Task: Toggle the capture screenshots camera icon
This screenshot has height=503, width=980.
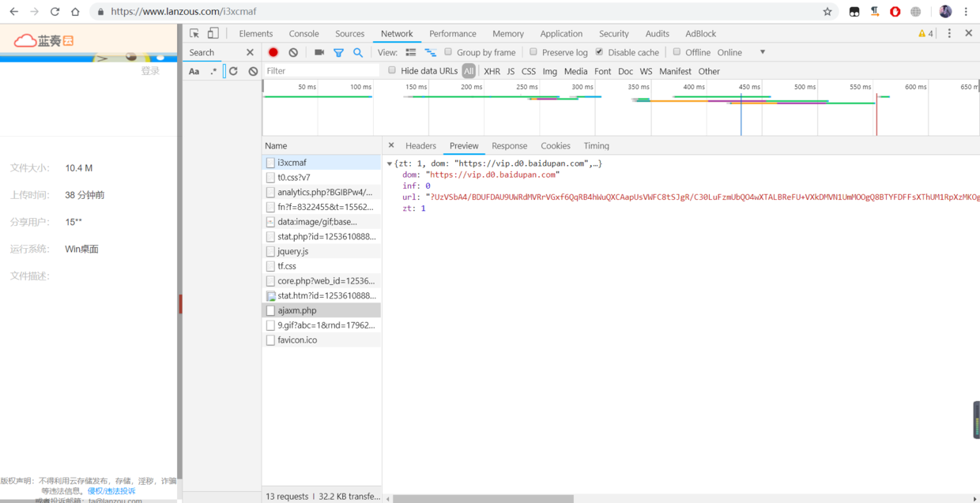Action: point(319,52)
